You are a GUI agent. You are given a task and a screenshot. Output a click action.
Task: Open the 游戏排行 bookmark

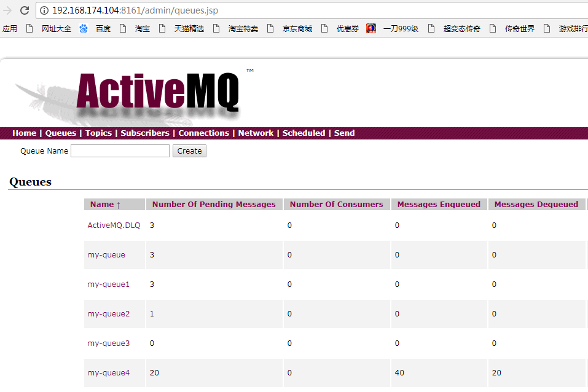click(x=566, y=29)
